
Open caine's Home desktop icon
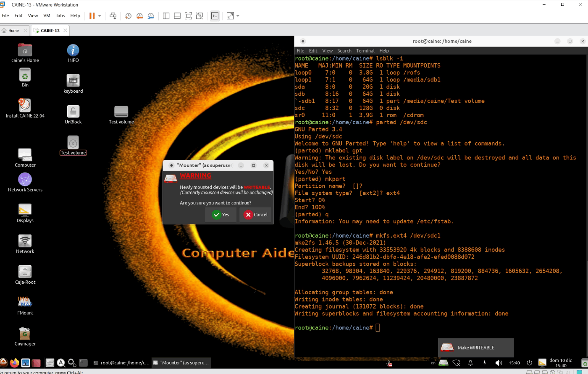(x=25, y=53)
